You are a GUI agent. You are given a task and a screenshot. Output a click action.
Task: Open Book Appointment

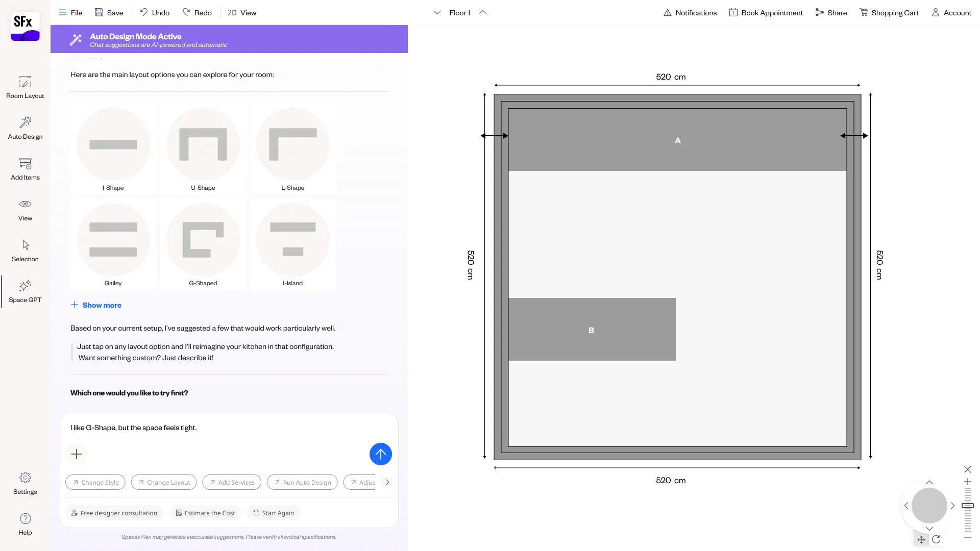click(x=766, y=13)
